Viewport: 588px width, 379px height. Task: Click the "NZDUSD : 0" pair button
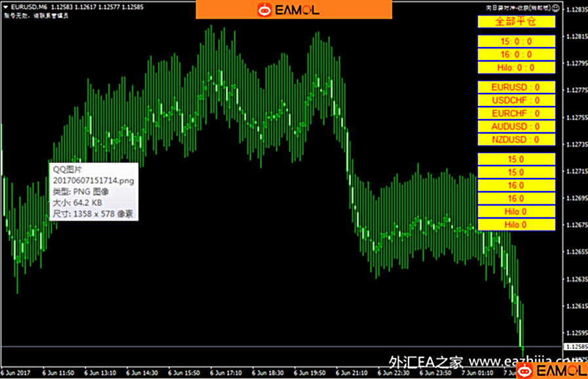(516, 139)
